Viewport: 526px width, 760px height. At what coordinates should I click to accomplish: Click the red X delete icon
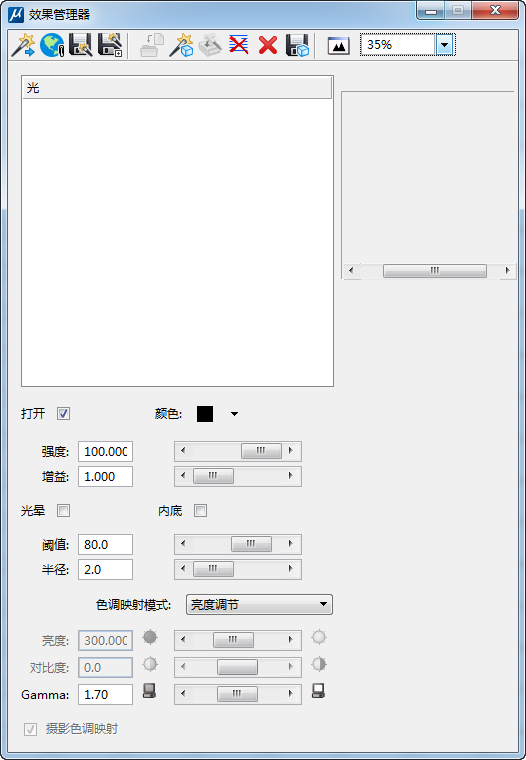coord(268,46)
